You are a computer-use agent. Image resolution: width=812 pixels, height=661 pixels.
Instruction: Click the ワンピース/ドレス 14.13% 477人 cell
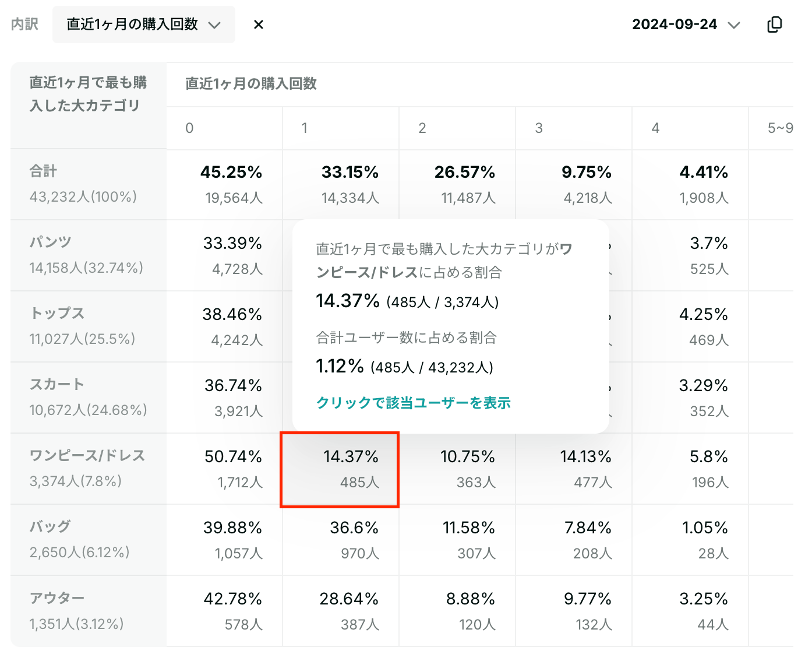(x=574, y=469)
